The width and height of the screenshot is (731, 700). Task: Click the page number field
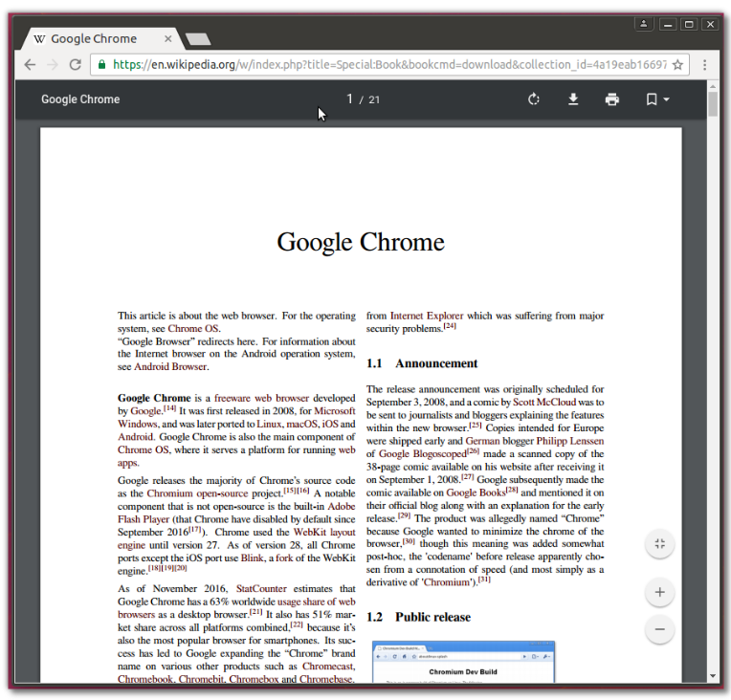(349, 98)
